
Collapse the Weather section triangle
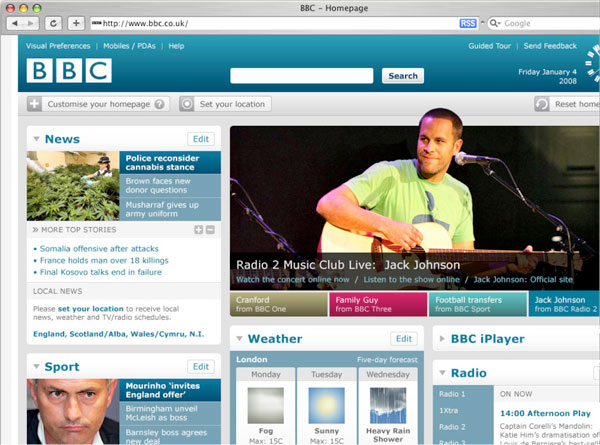tap(240, 339)
